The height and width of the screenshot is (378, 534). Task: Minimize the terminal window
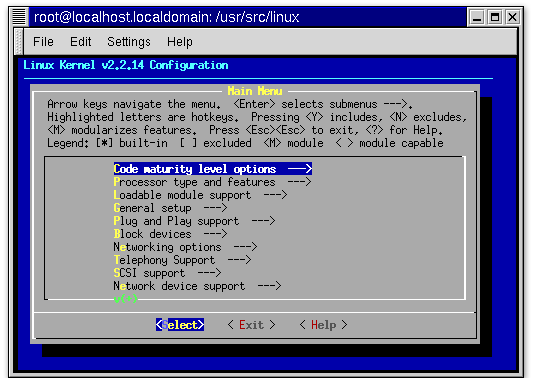[x=477, y=17]
